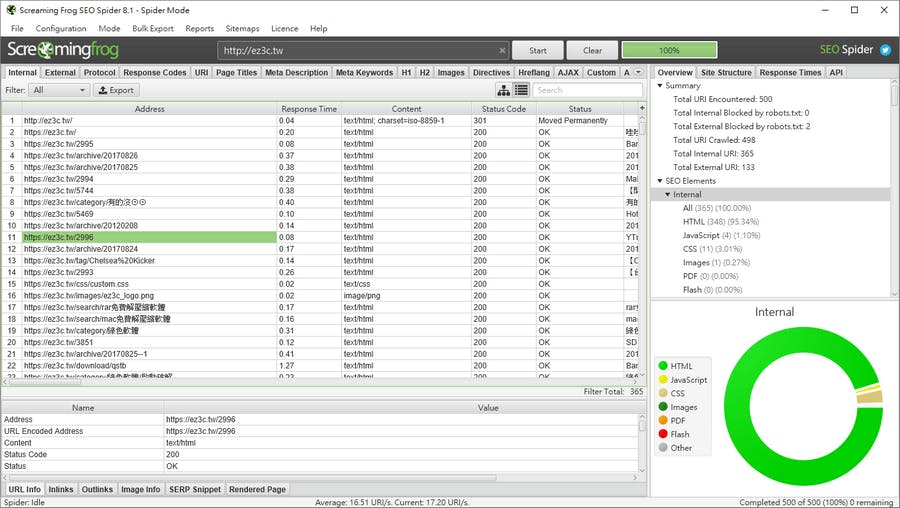Click the 100% crawl progress bar
Screen dimensions: 900x508
[669, 50]
